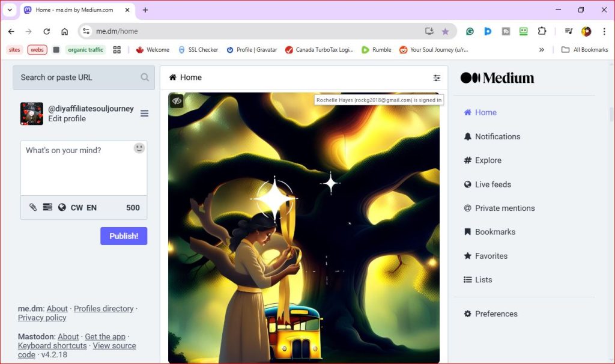Add a poll using the poll icon
The height and width of the screenshot is (364, 615).
click(47, 207)
